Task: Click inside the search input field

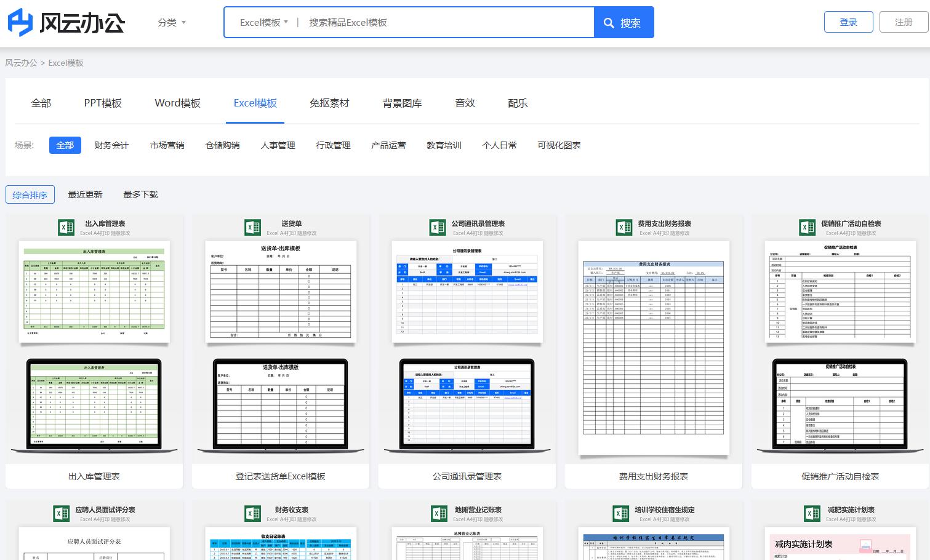Action: coord(431,22)
